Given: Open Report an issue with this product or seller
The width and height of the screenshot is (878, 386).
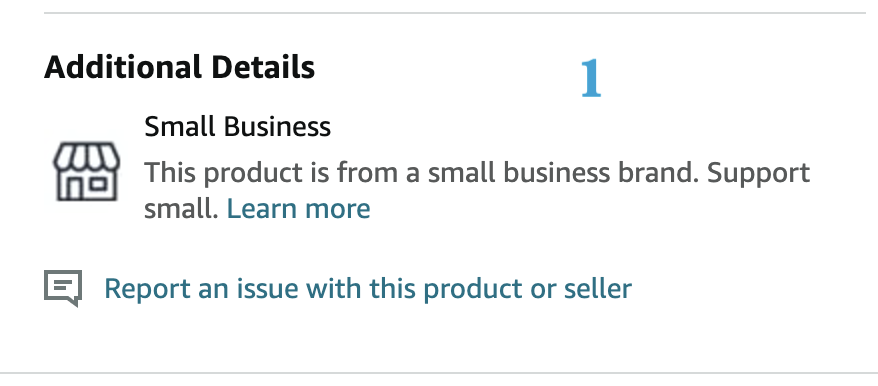Looking at the screenshot, I should (x=368, y=289).
